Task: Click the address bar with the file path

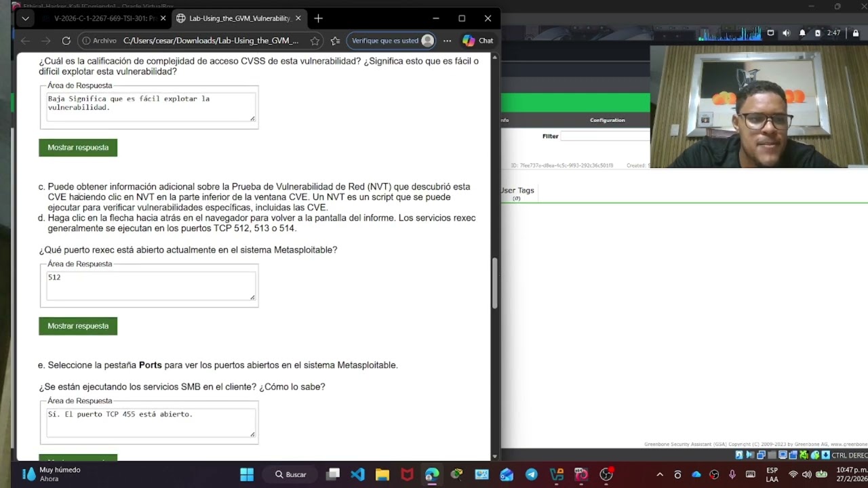Action: 211,41
